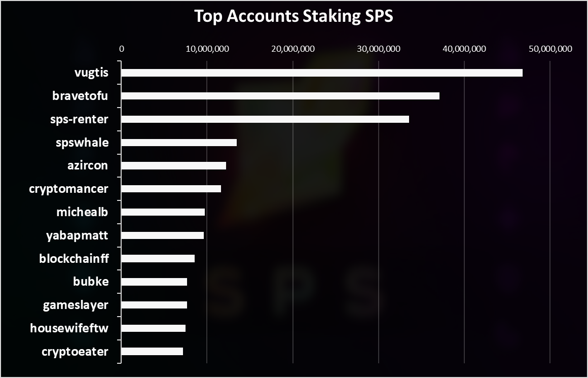Select the housewifeftw bar
Image resolution: width=588 pixels, height=378 pixels.
(x=154, y=328)
